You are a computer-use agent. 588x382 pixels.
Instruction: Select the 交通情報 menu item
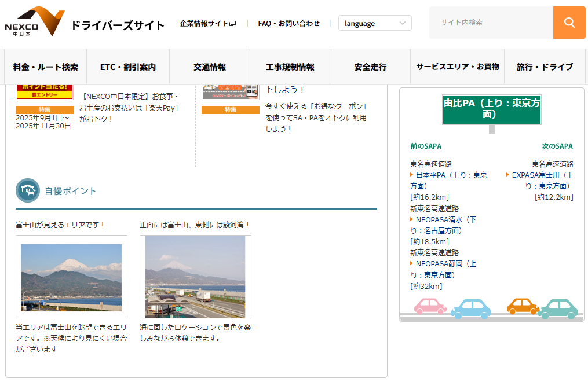pos(210,67)
